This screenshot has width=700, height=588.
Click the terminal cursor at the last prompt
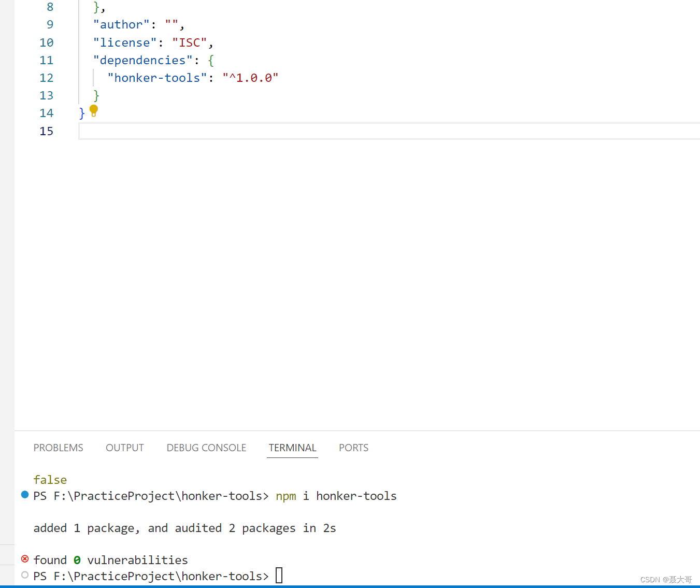click(x=279, y=576)
